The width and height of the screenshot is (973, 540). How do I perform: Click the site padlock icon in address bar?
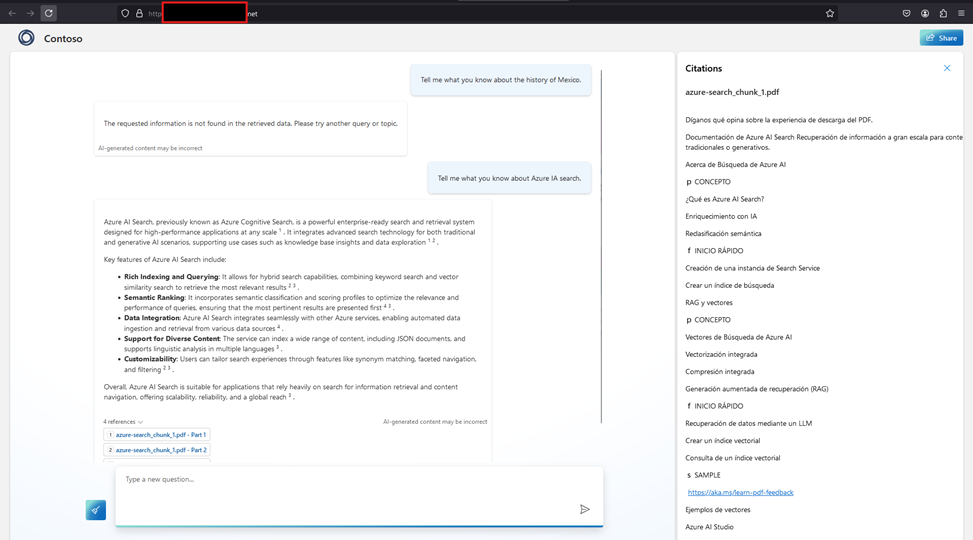click(x=139, y=13)
